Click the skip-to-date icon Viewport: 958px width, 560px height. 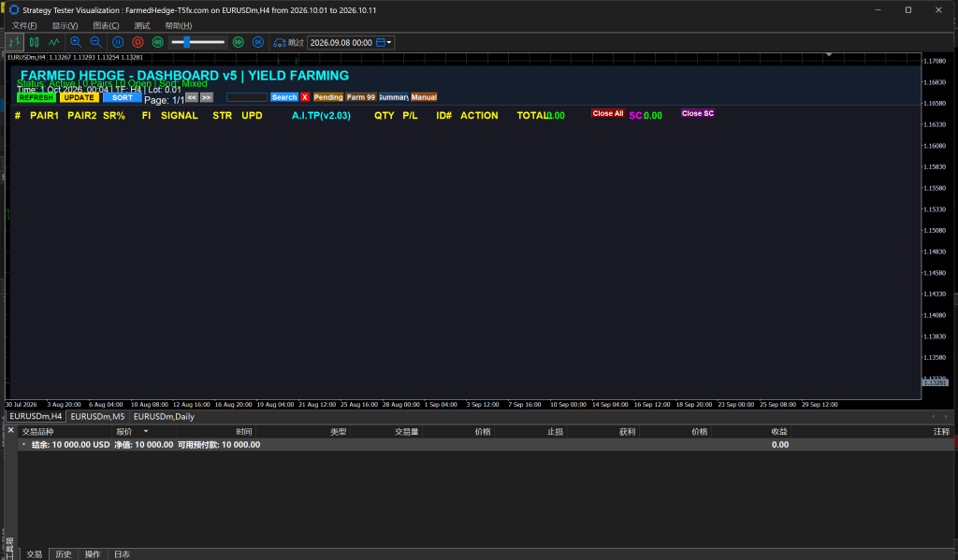[279, 43]
